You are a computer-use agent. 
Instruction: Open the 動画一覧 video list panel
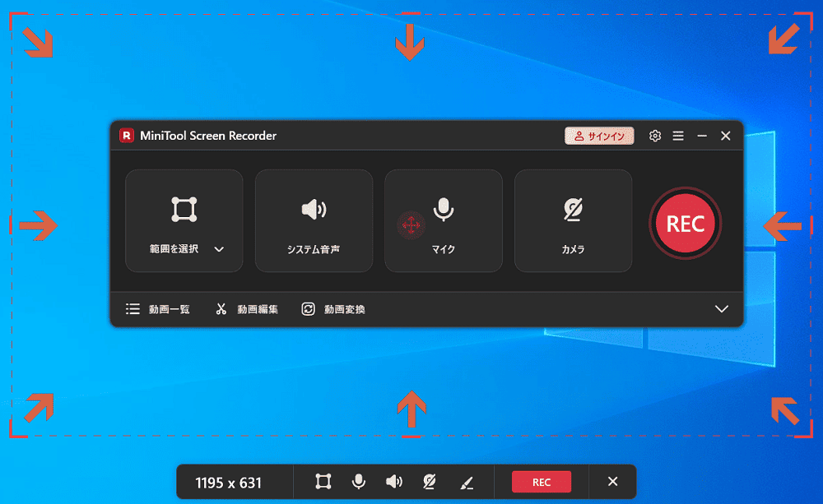[159, 309]
